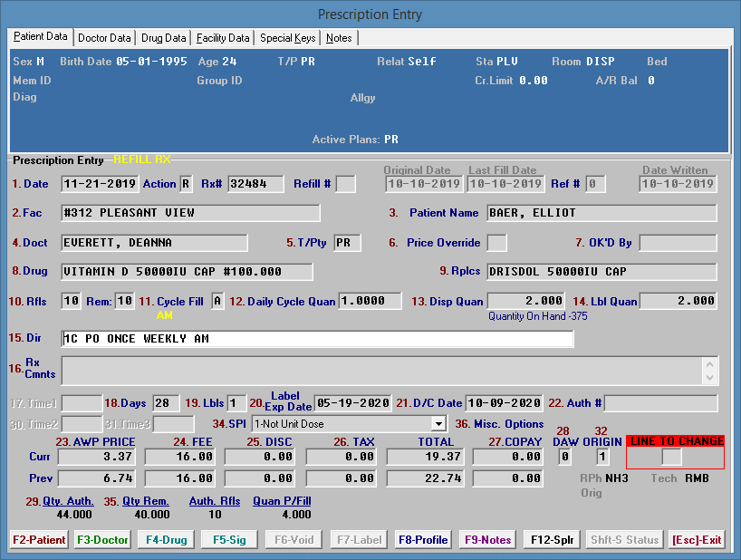Open the F8-Profile button
The image size is (741, 560).
[x=423, y=539]
